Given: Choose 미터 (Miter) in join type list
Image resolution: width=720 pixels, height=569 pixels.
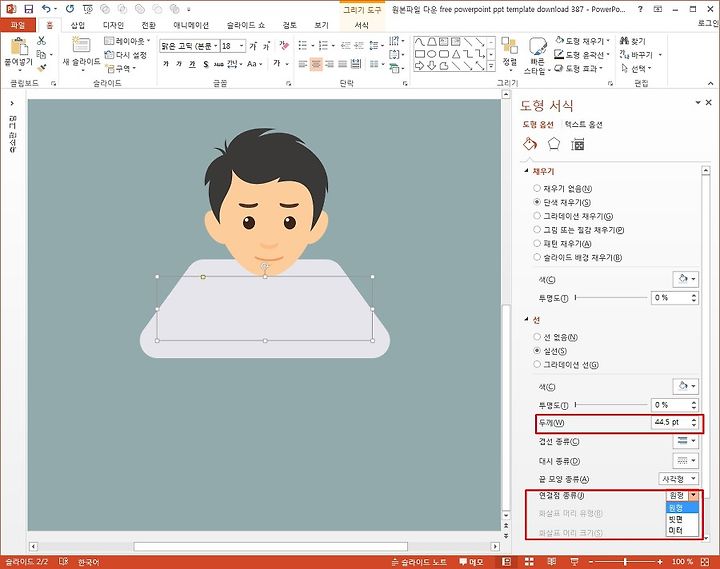Looking at the screenshot, I should point(682,530).
